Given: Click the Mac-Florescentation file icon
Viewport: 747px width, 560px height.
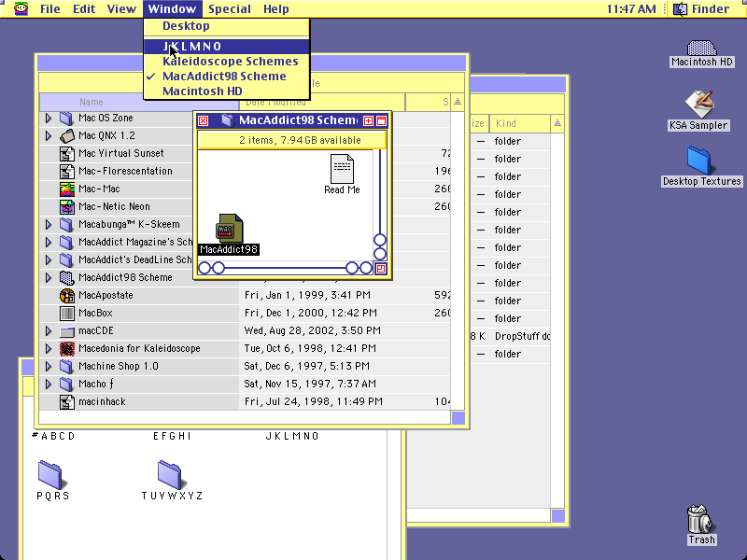Looking at the screenshot, I should coord(67,171).
